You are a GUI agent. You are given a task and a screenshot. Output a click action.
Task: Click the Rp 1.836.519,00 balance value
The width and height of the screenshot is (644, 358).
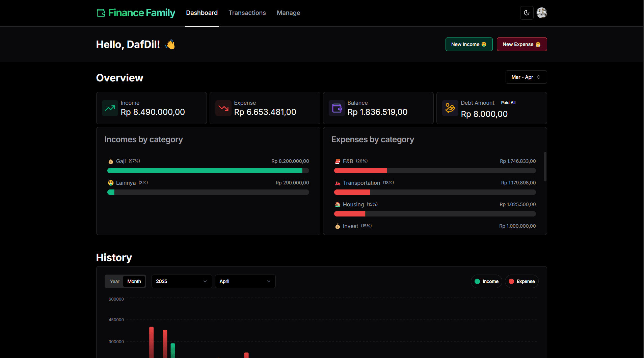[377, 112]
